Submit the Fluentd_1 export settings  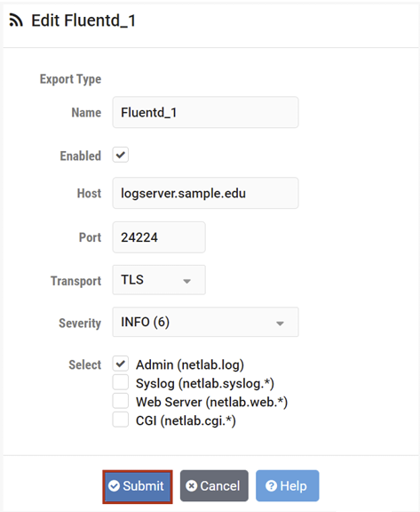point(138,486)
